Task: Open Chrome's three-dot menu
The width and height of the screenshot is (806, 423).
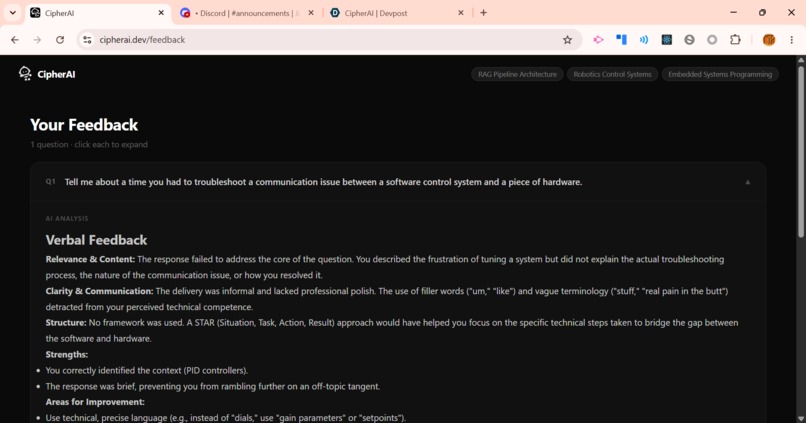Action: click(792, 40)
